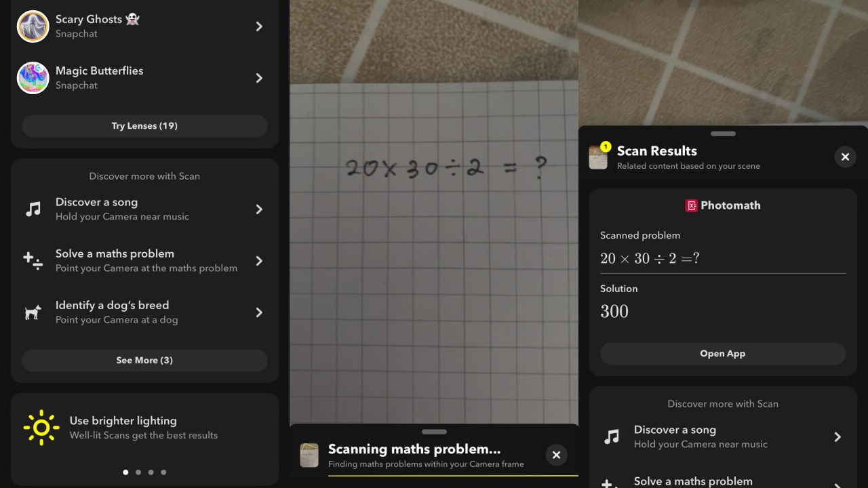Select the third page indicator dot
This screenshot has width=868, height=488.
151,472
